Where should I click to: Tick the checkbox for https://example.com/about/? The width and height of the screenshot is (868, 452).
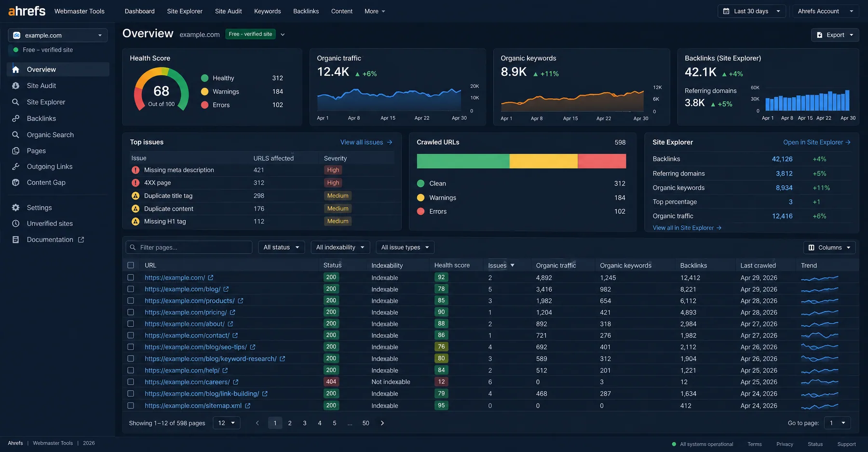131,324
